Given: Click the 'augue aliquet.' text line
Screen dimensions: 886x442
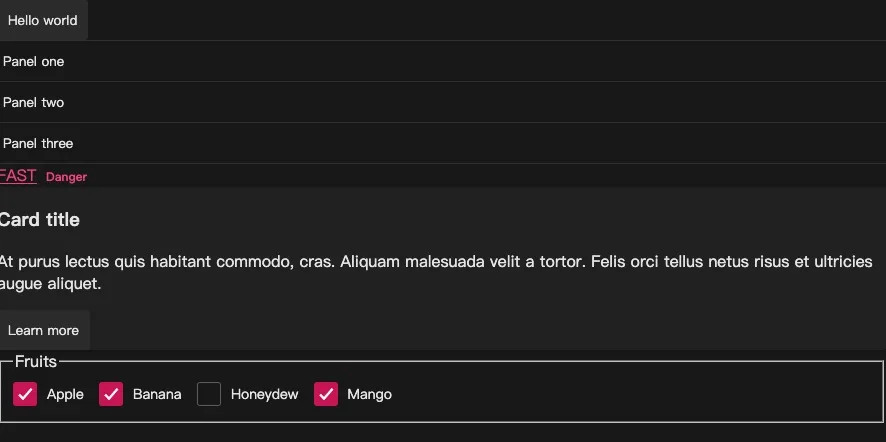Looking at the screenshot, I should click(x=50, y=284).
